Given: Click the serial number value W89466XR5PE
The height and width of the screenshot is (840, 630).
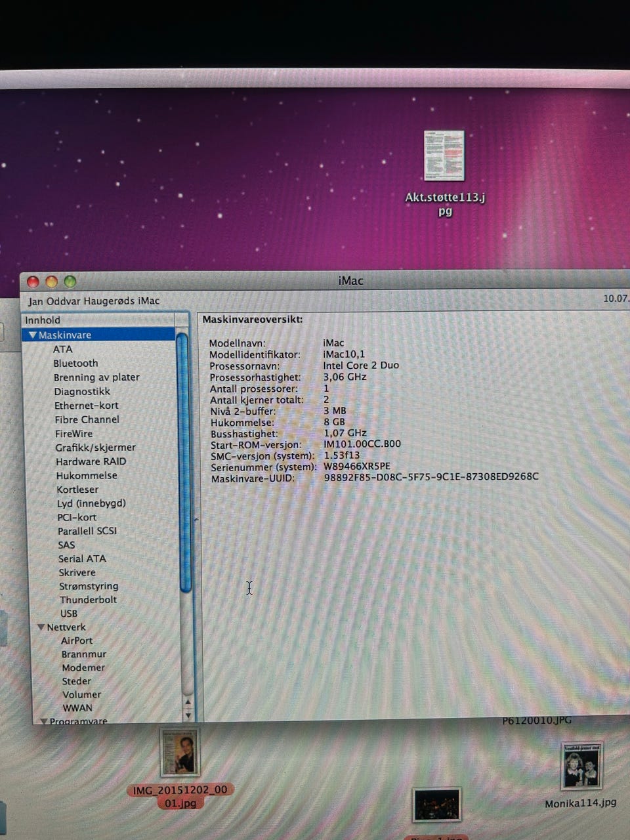Looking at the screenshot, I should 357,466.
